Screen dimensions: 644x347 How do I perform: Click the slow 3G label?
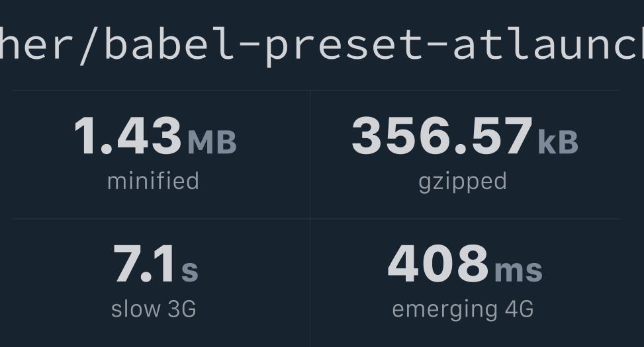(154, 309)
